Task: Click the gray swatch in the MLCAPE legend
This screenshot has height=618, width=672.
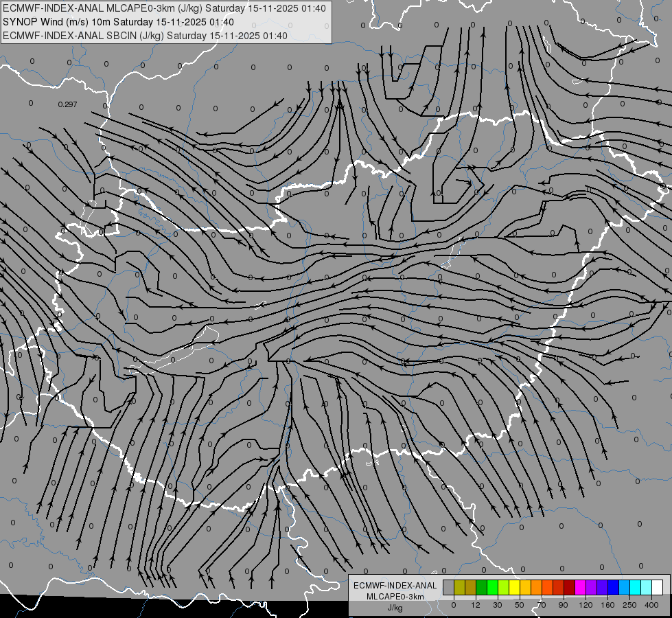Action: click(449, 587)
